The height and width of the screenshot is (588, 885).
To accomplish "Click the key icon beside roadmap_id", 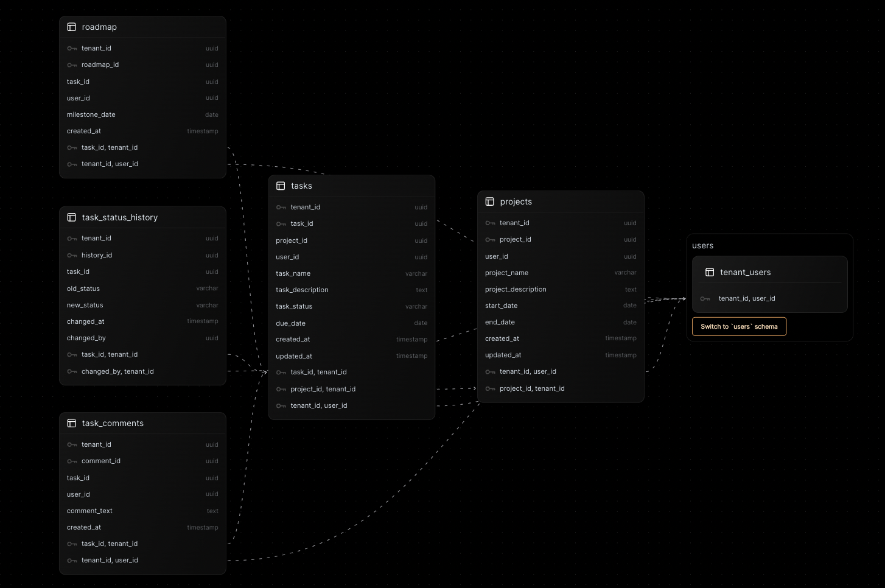I will [x=71, y=65].
